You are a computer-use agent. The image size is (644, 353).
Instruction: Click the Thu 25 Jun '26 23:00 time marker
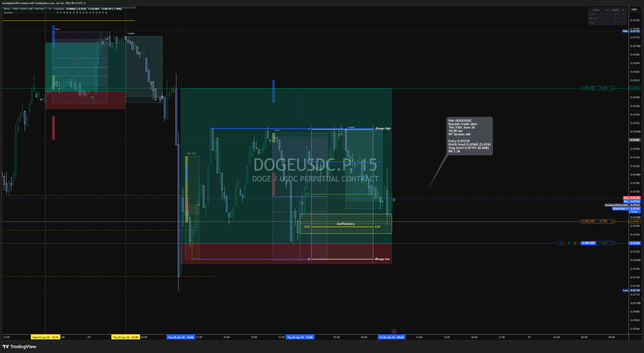(300, 337)
